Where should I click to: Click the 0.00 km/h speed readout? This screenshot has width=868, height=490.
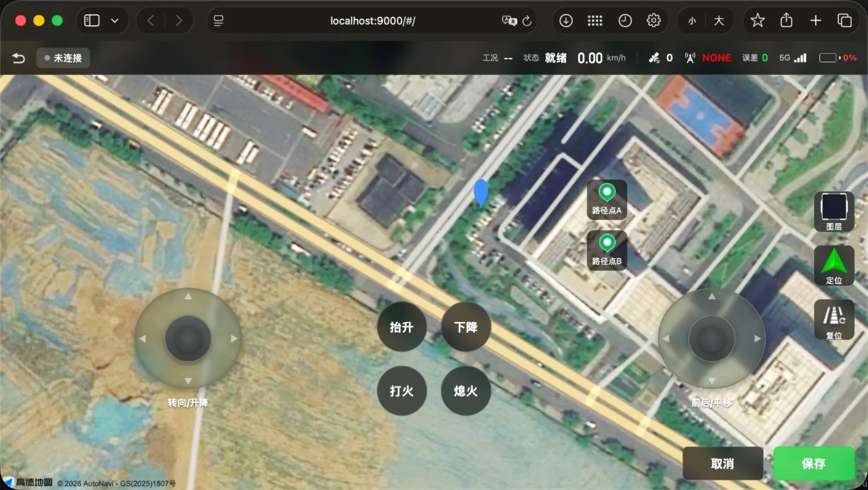tap(602, 58)
